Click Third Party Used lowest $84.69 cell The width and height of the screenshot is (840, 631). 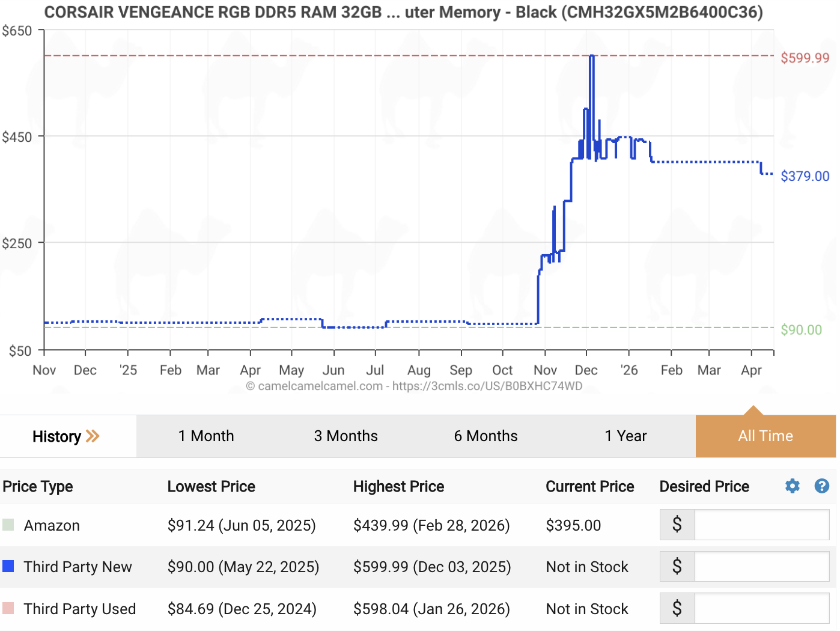[x=242, y=609]
